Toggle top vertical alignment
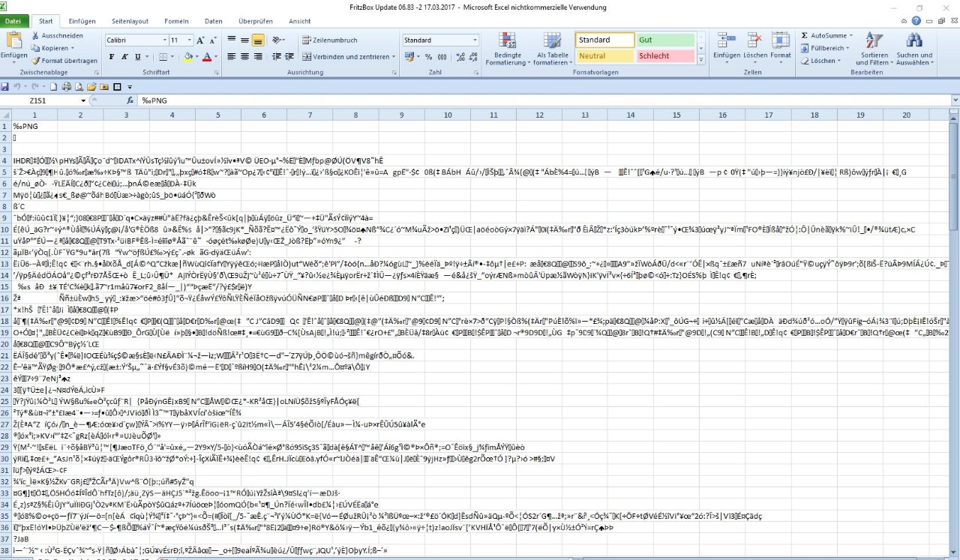The image size is (960, 560). pos(232,40)
